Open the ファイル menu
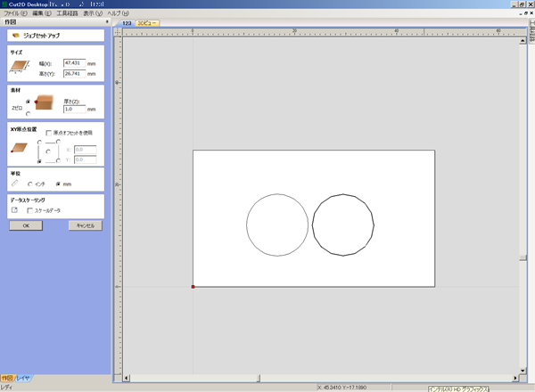 [x=16, y=13]
